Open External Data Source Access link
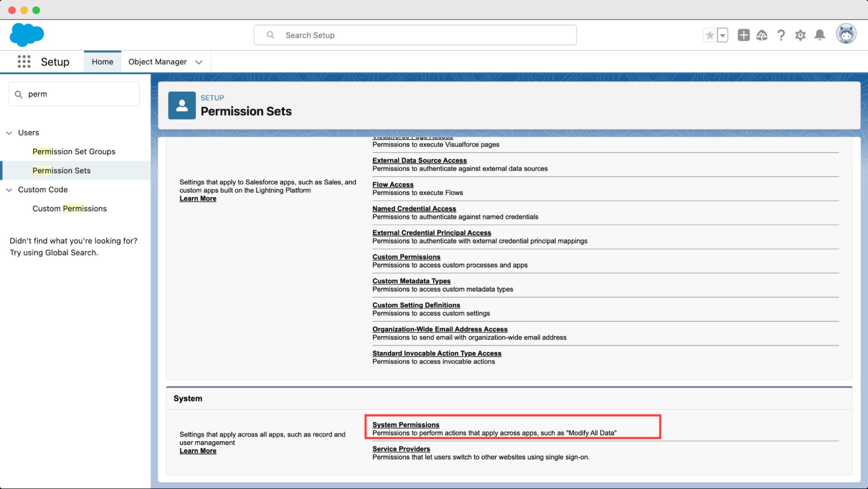868x489 pixels. (x=419, y=160)
